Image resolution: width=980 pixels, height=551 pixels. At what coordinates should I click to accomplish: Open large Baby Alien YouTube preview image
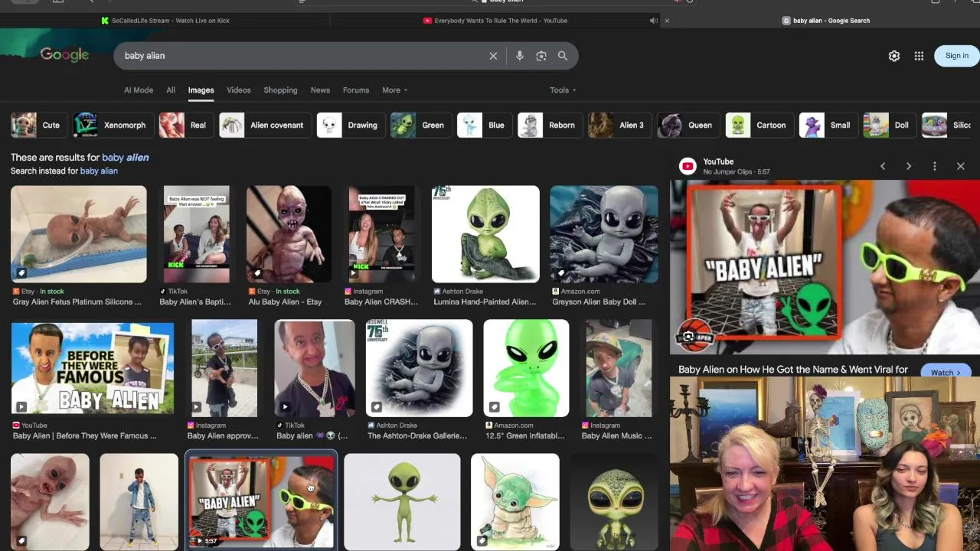point(825,267)
